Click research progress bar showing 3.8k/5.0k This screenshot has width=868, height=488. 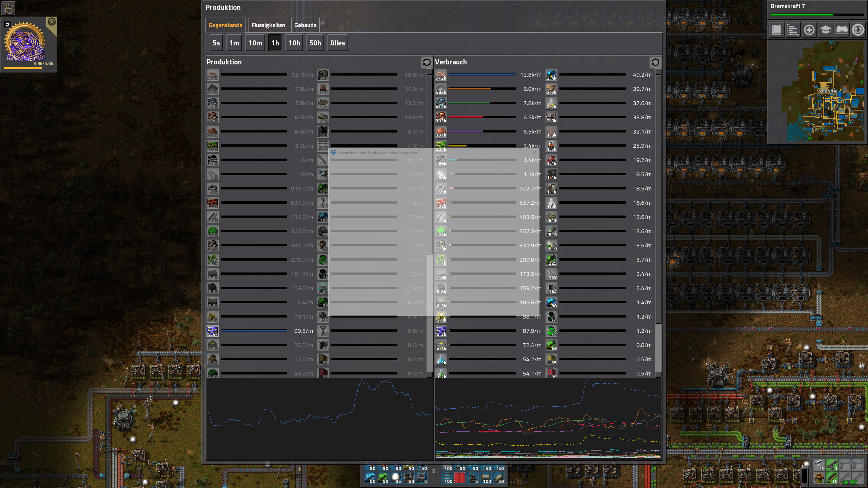pyautogui.click(x=28, y=68)
